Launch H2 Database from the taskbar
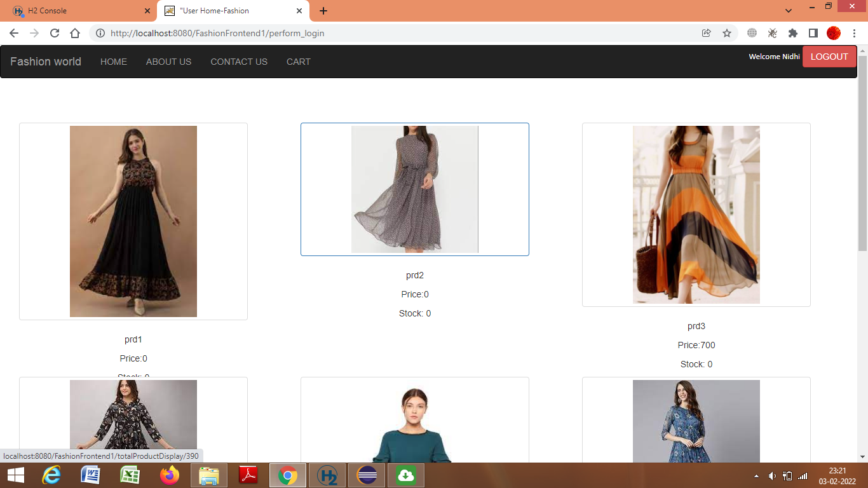The height and width of the screenshot is (488, 868). tap(327, 475)
